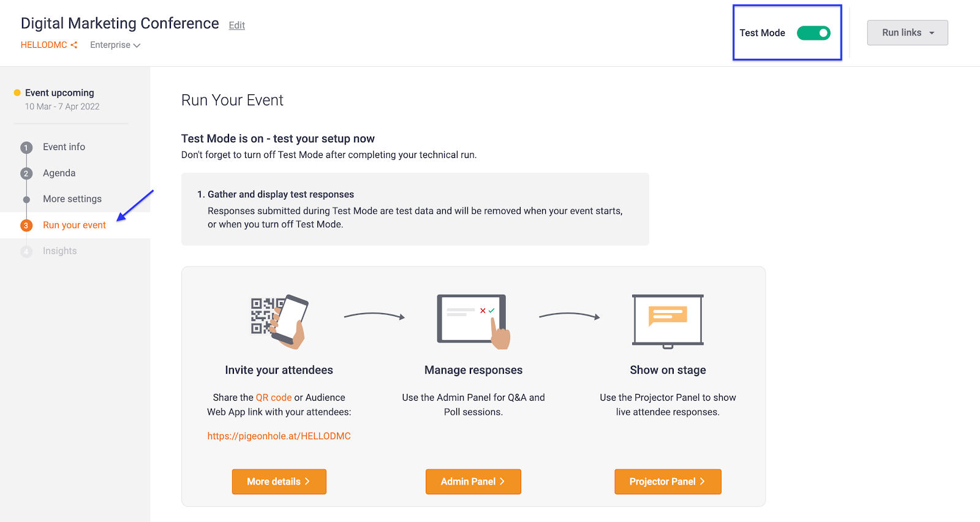Click step 2 circle icon in sidebar

[26, 173]
